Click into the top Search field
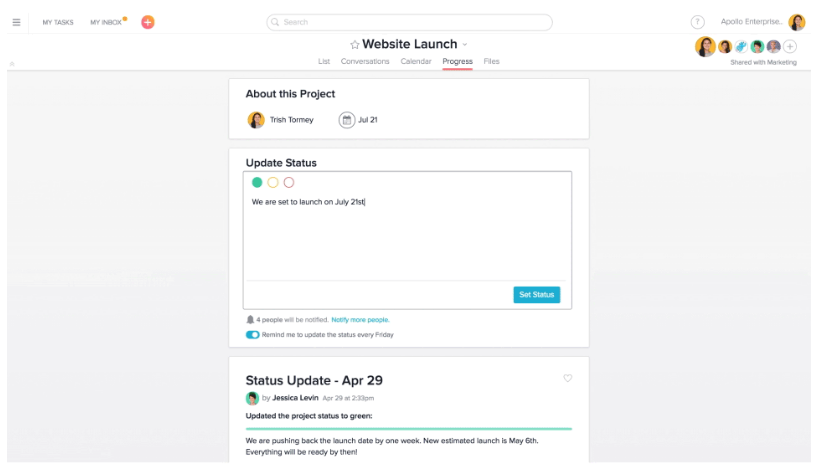 tap(410, 22)
